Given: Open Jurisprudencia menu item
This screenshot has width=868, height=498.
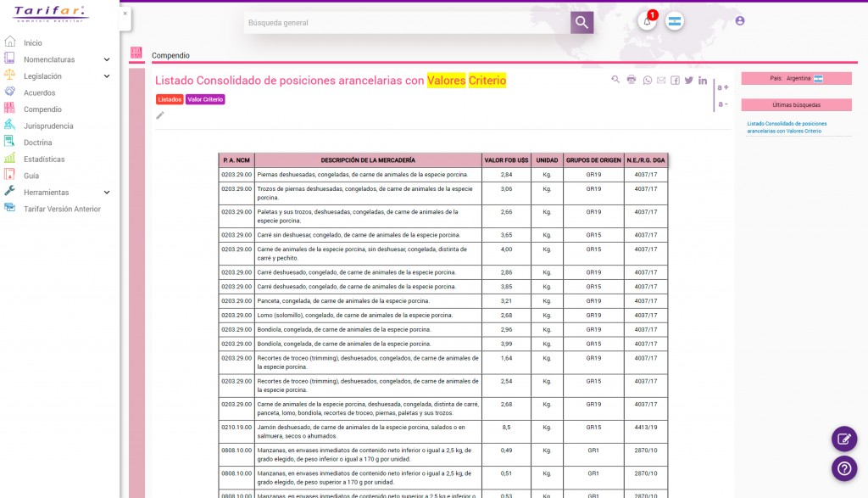Looking at the screenshot, I should pos(48,126).
